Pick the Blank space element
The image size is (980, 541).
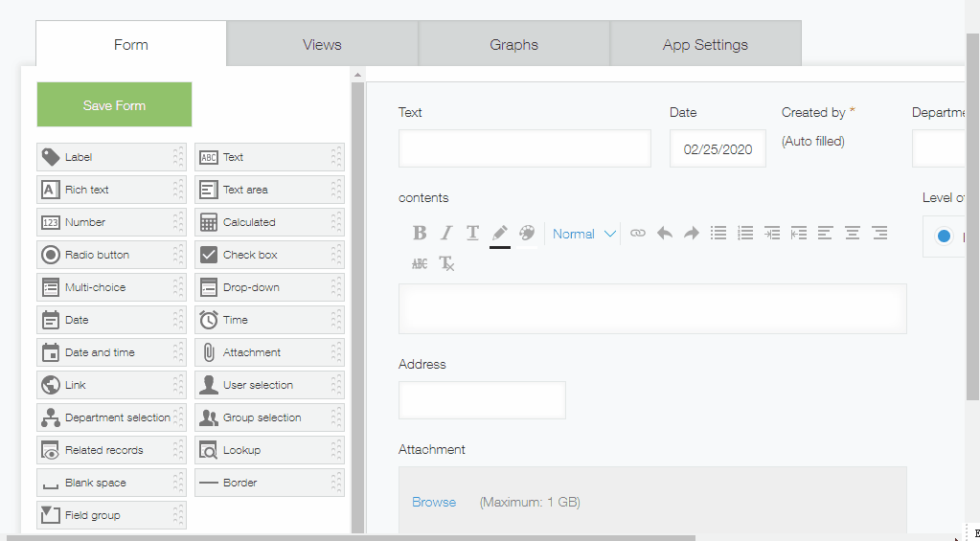click(x=111, y=483)
